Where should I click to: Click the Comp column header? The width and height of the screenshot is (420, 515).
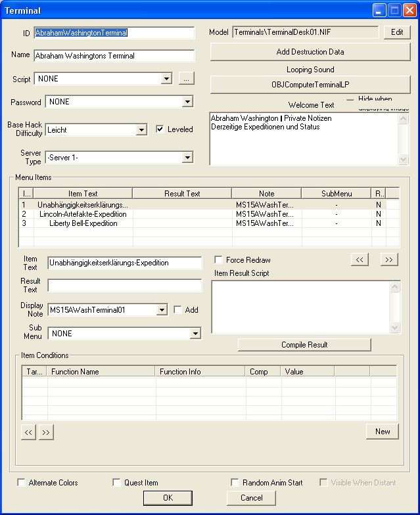[x=263, y=372]
